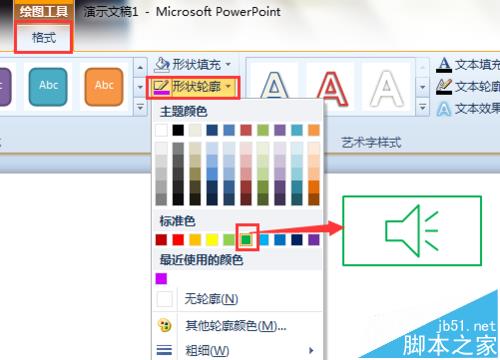500x360 pixels.
Task: Click the Text Fill letter A icon
Action: coord(444,65)
